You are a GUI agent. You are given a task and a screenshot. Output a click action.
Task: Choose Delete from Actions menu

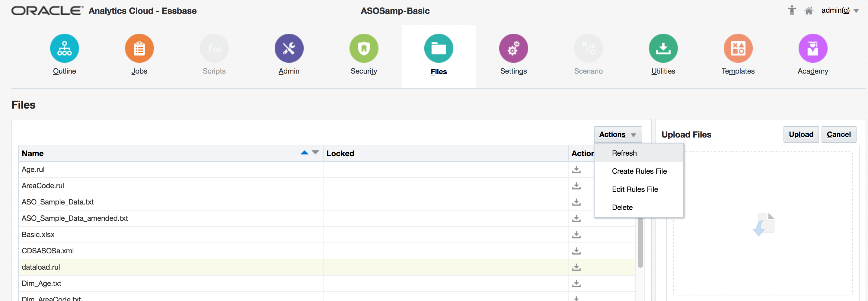[639, 208]
